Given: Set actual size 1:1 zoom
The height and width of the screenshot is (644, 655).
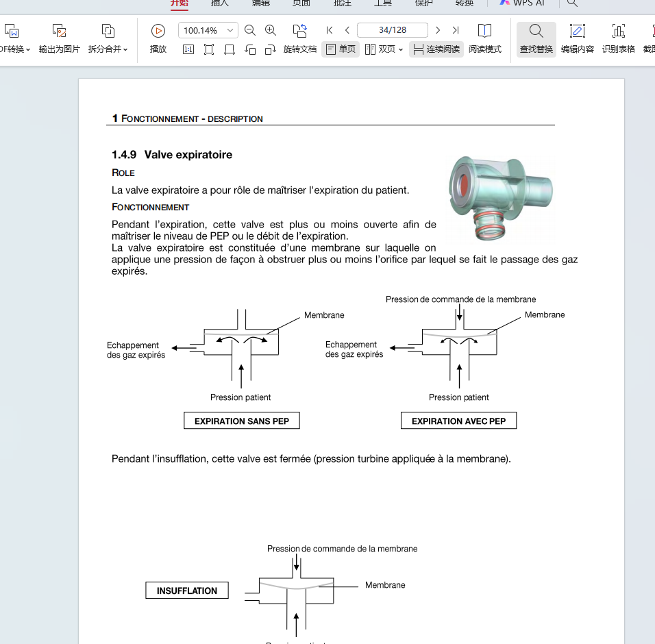Looking at the screenshot, I should point(188,49).
